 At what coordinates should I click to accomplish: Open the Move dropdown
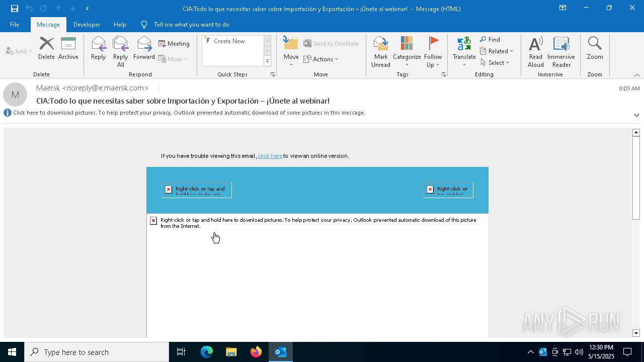point(291,52)
